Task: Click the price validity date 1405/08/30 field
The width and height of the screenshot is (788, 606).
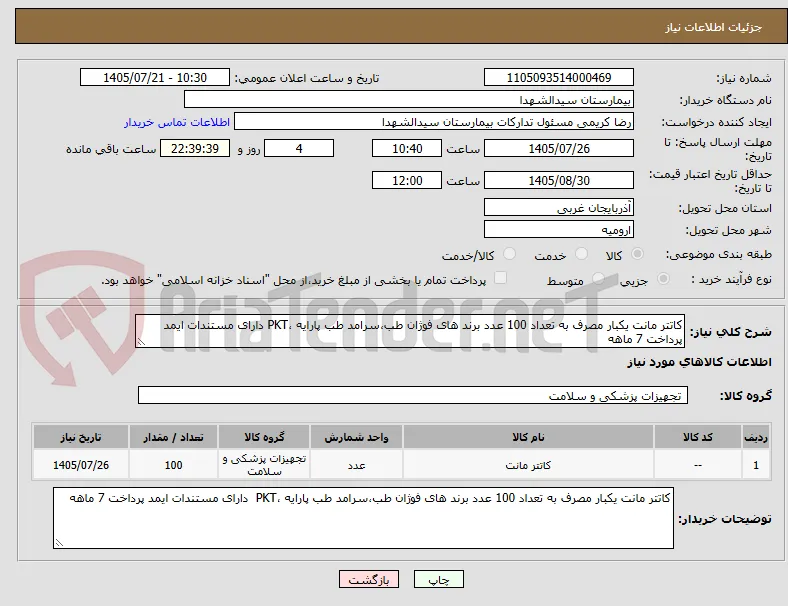Action: [x=559, y=180]
